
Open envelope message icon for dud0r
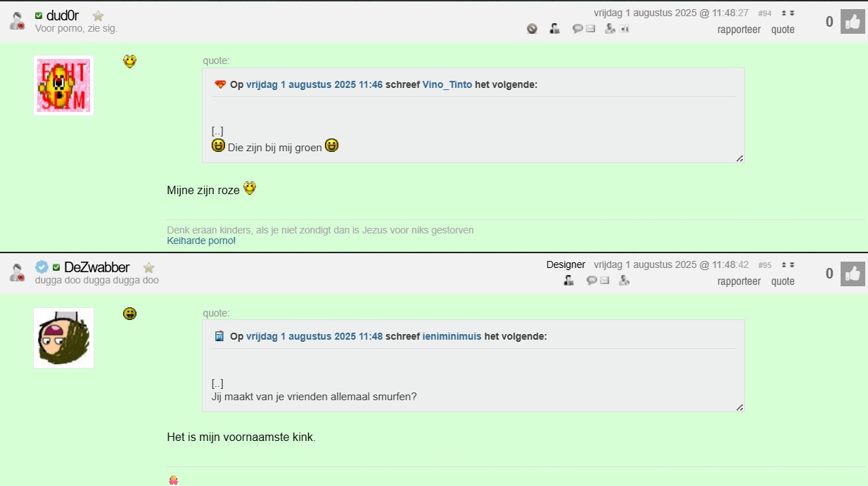(x=591, y=29)
